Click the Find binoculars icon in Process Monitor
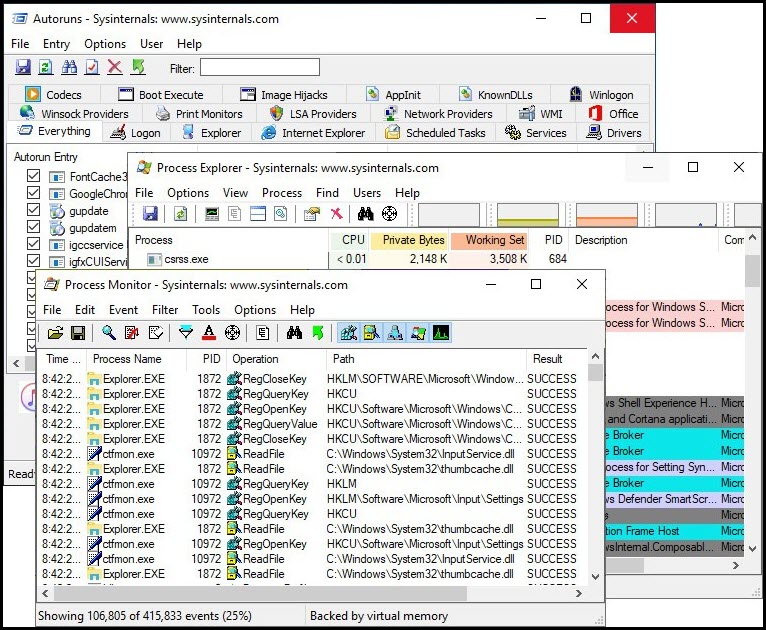The image size is (766, 630). [294, 333]
